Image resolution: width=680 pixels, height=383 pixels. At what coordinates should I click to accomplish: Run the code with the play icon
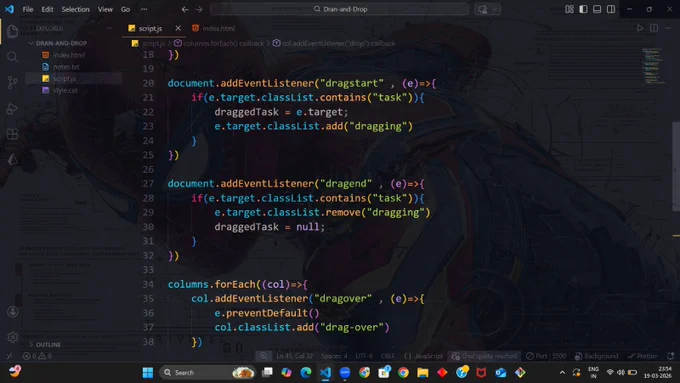point(640,28)
